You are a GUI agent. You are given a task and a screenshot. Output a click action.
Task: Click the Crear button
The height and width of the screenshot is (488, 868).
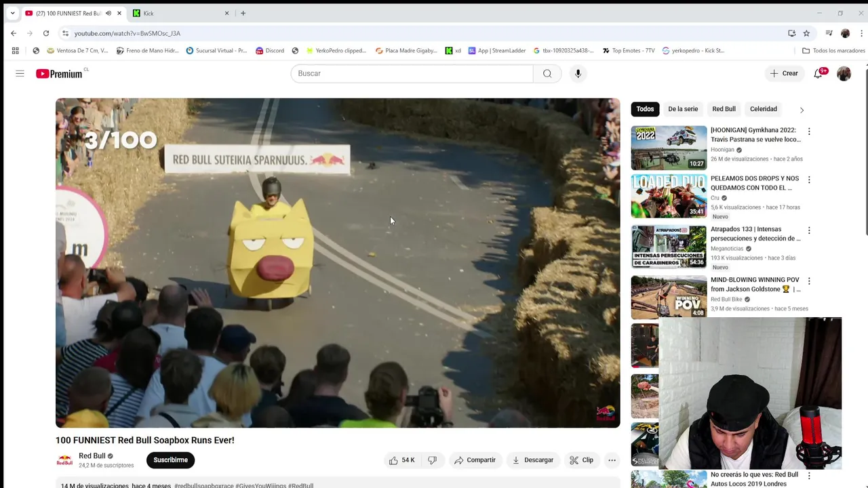point(784,73)
